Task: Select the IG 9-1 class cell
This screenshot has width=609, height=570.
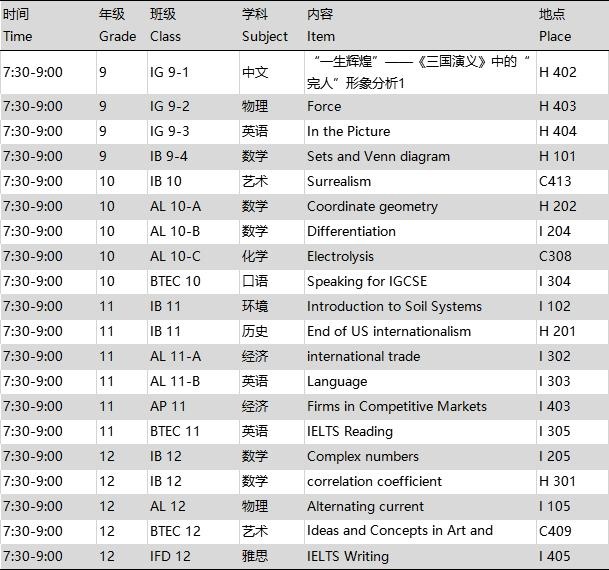Action: [x=169, y=72]
